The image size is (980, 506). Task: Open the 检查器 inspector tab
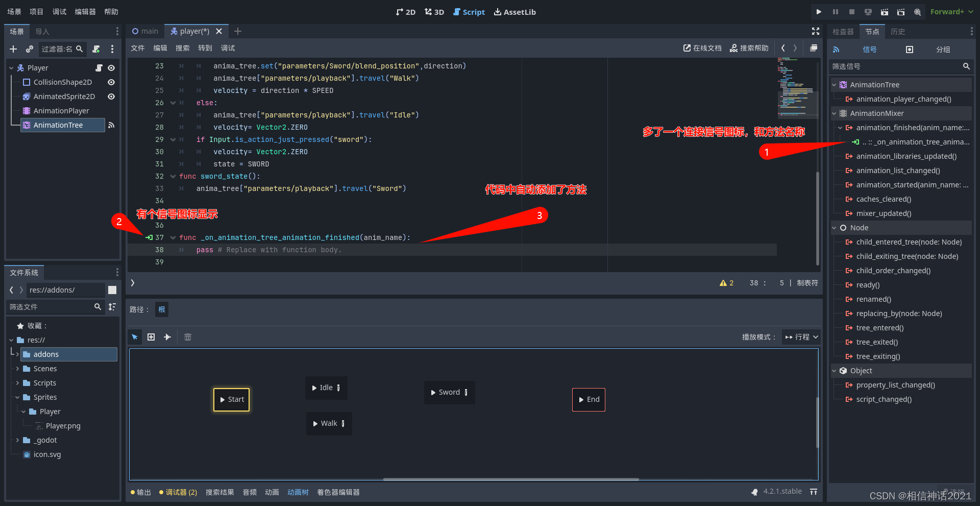click(843, 31)
